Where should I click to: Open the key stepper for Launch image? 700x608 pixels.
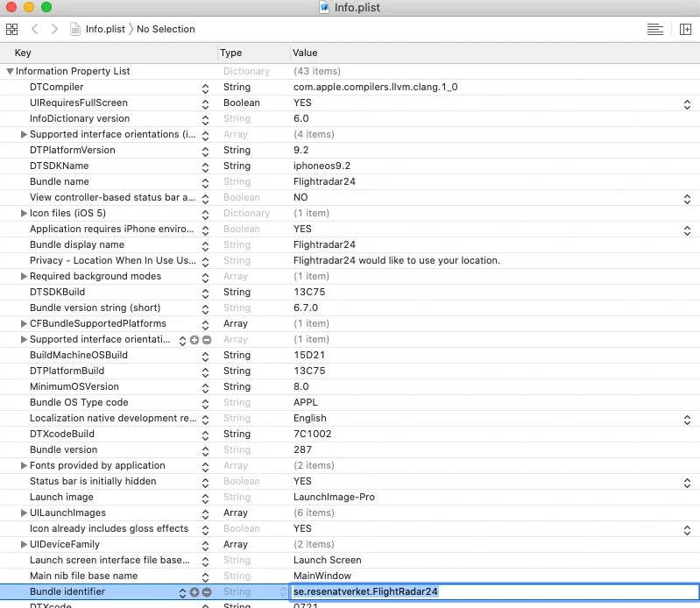pyautogui.click(x=205, y=498)
